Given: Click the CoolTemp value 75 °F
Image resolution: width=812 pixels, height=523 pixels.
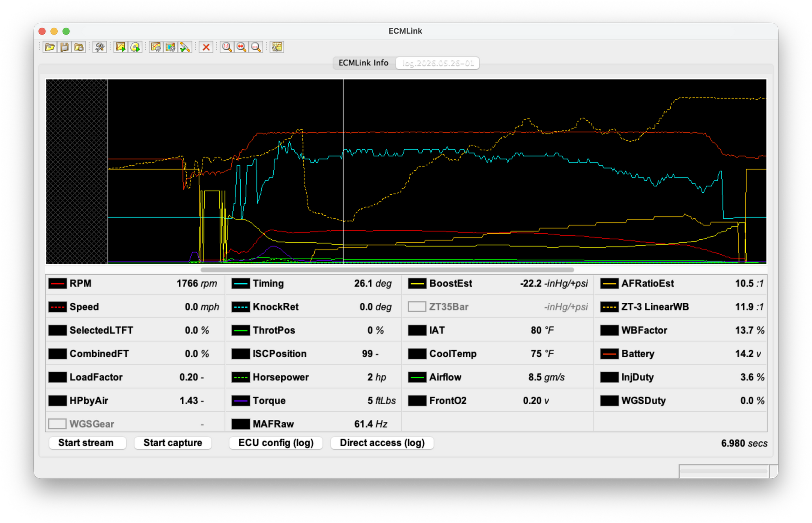Looking at the screenshot, I should point(542,354).
